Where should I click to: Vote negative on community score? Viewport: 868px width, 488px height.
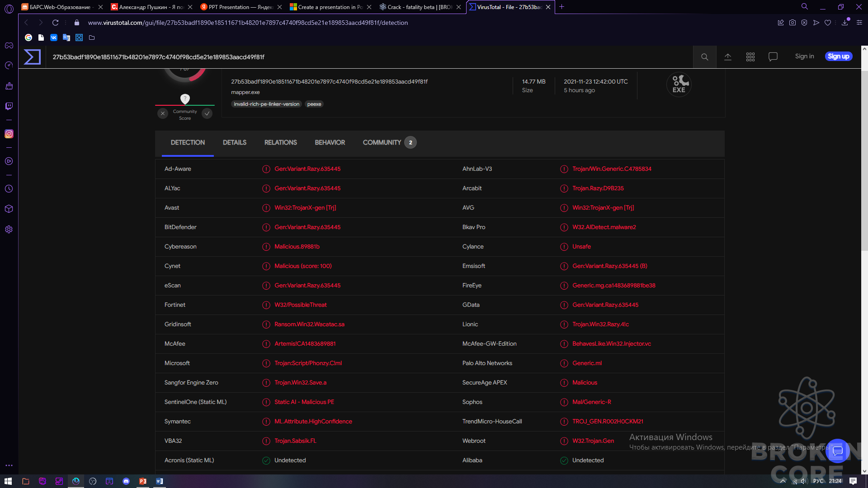click(163, 113)
